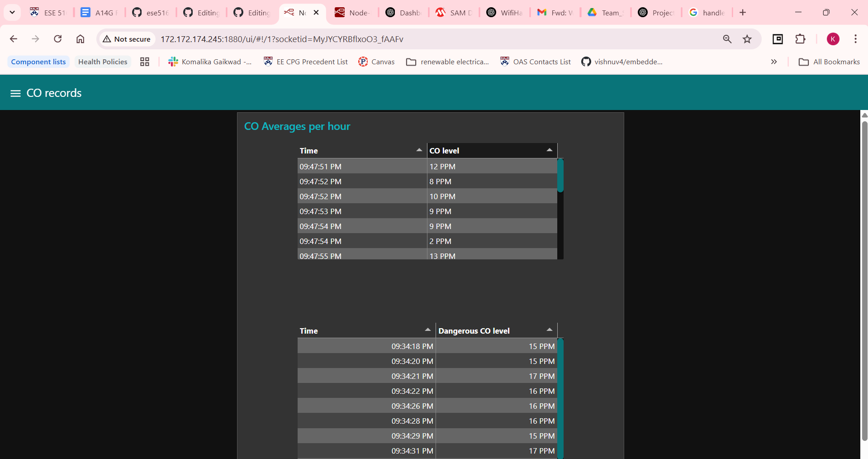Viewport: 868px width, 459px height.
Task: Open the tab search dropdown arrow
Action: [x=12, y=12]
